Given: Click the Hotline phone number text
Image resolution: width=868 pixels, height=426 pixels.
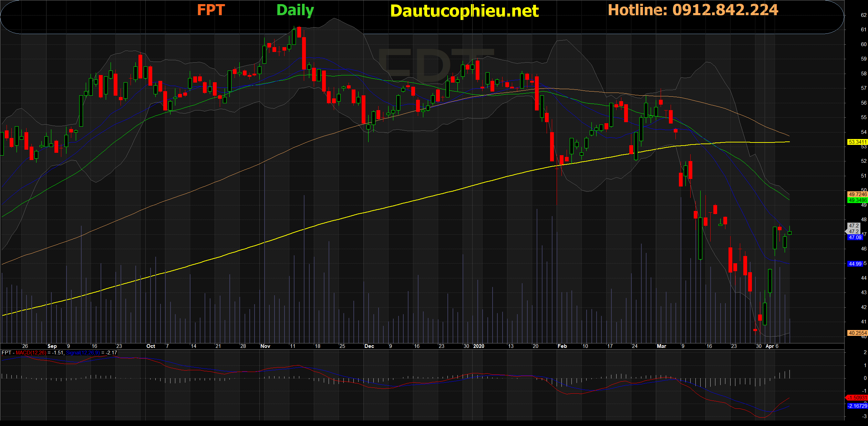Looking at the screenshot, I should [x=693, y=10].
